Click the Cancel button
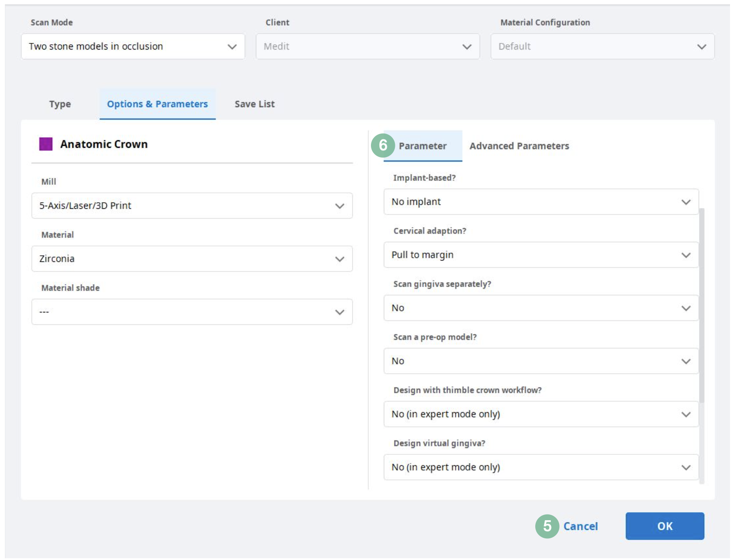Image resolution: width=734 pixels, height=560 pixels. (580, 526)
